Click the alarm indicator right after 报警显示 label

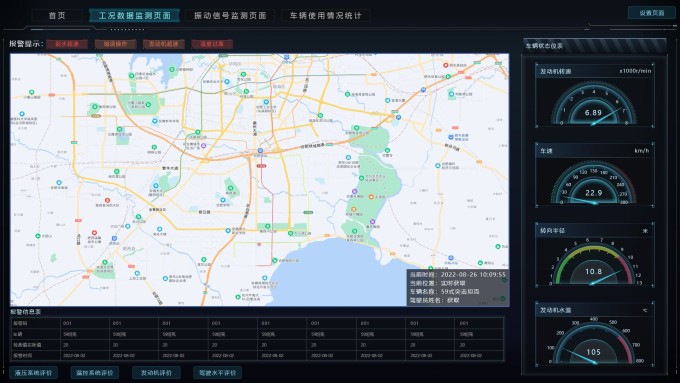[x=67, y=44]
